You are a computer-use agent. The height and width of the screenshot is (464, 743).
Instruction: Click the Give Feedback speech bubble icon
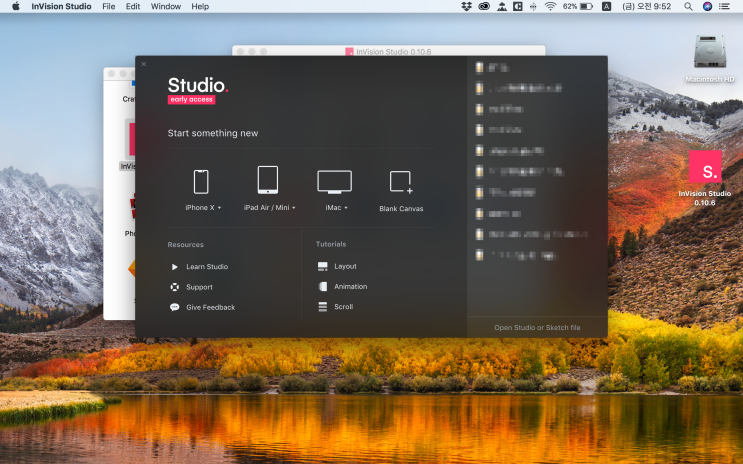[175, 307]
